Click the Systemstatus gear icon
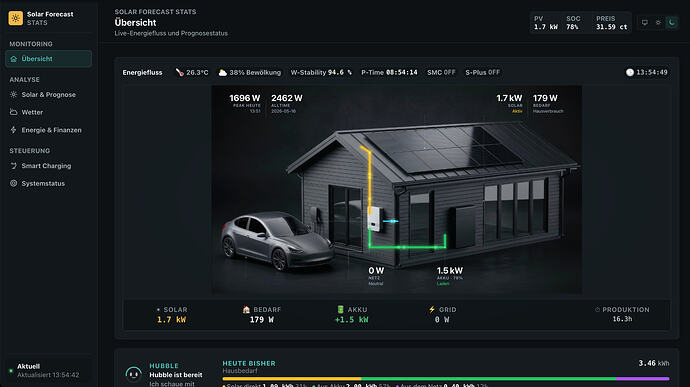Viewport: 690px width, 387px height. point(14,183)
